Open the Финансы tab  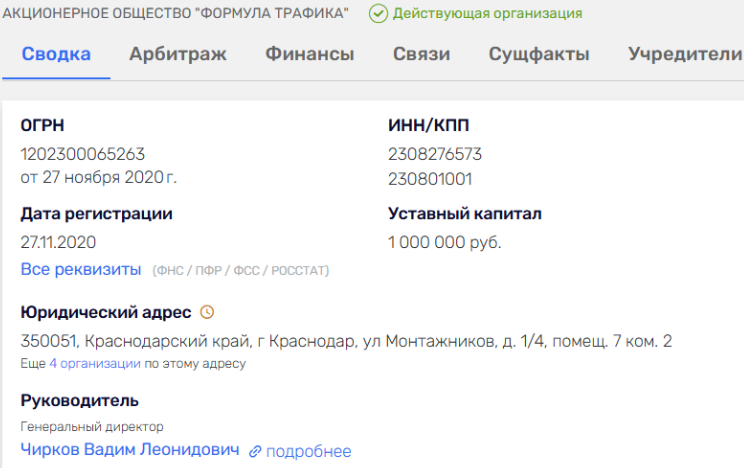[309, 54]
